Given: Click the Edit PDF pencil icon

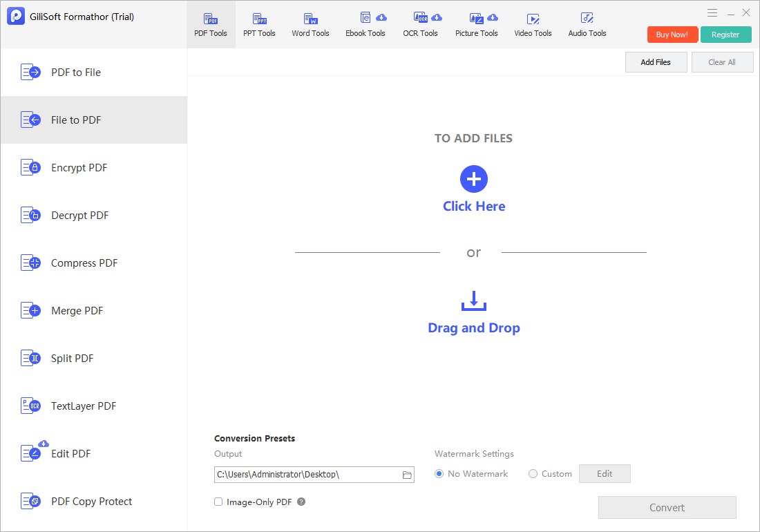Looking at the screenshot, I should [x=30, y=454].
